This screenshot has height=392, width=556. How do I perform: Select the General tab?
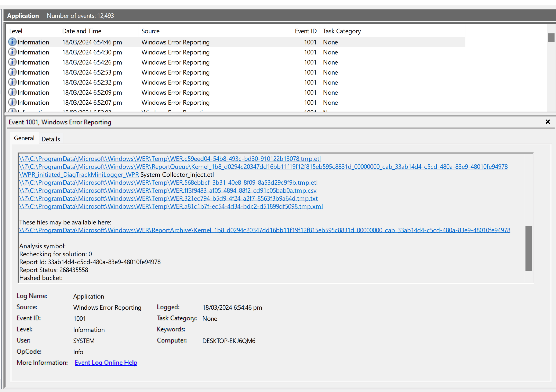pos(24,138)
